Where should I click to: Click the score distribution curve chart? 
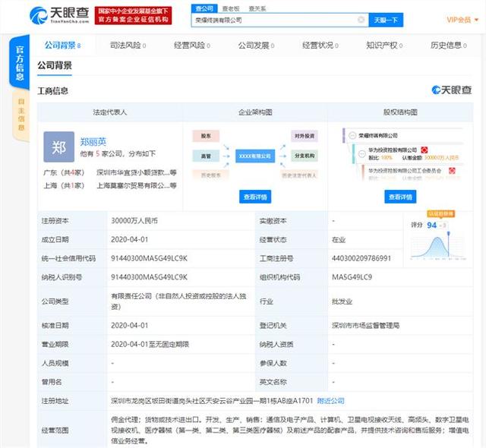[x=437, y=247]
